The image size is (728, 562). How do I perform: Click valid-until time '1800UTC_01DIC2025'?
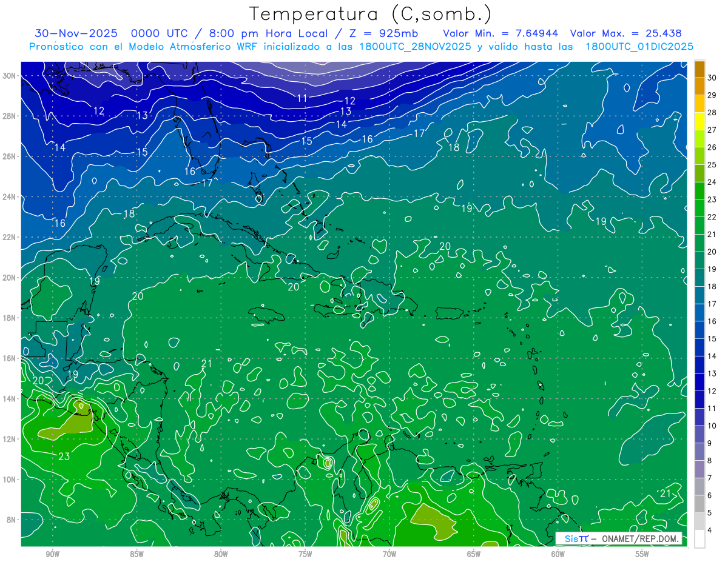coord(639,47)
